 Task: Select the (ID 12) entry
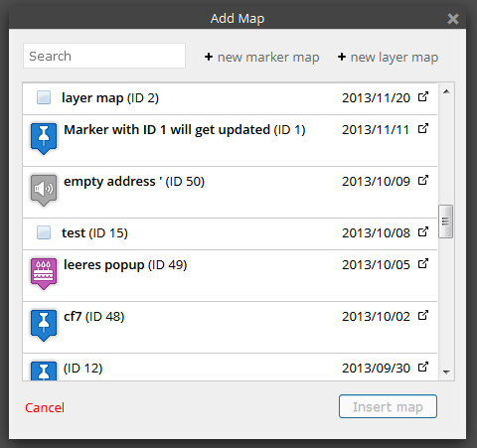tap(231, 368)
